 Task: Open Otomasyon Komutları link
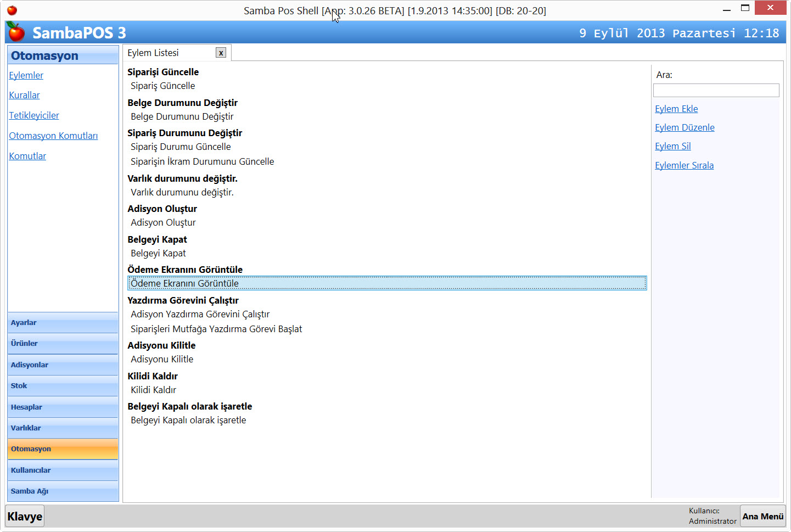point(53,136)
